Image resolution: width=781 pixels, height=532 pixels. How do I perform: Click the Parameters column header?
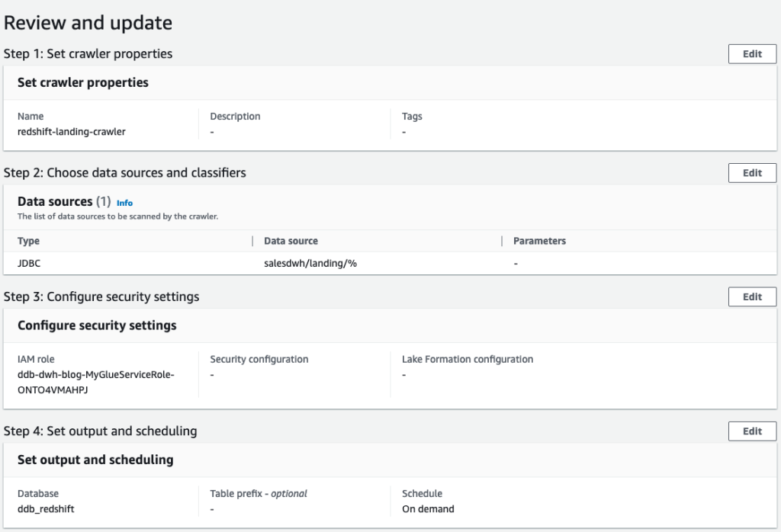point(539,241)
